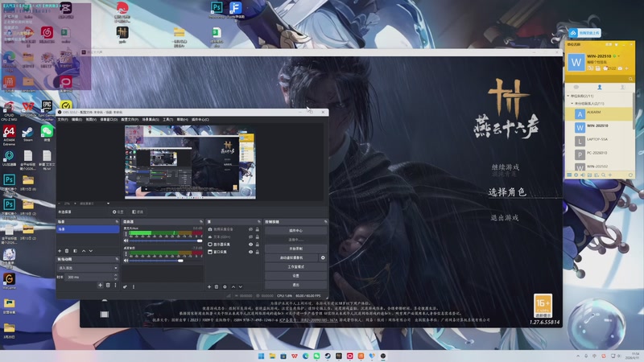Open File Explorer from the taskbar

click(x=272, y=356)
